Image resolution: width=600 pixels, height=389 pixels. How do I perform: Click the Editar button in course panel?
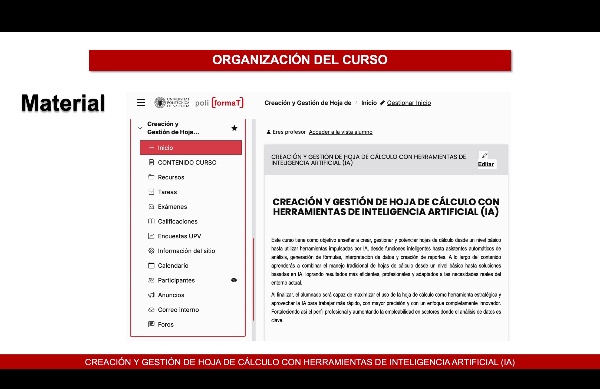(x=486, y=160)
